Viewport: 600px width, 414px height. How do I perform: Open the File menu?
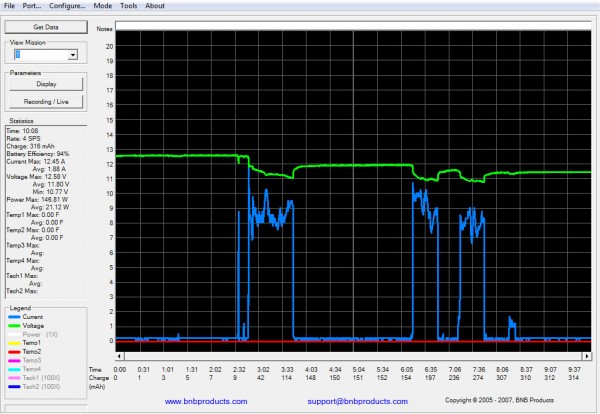[10, 6]
